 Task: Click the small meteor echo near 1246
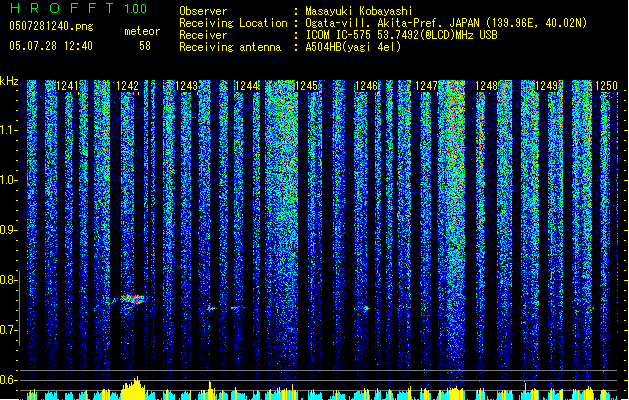click(x=366, y=309)
